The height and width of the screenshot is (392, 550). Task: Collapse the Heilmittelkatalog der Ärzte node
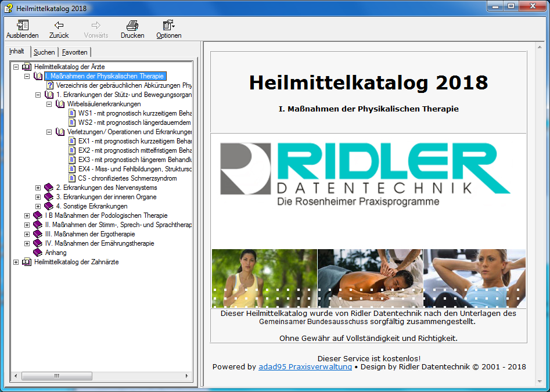16,67
